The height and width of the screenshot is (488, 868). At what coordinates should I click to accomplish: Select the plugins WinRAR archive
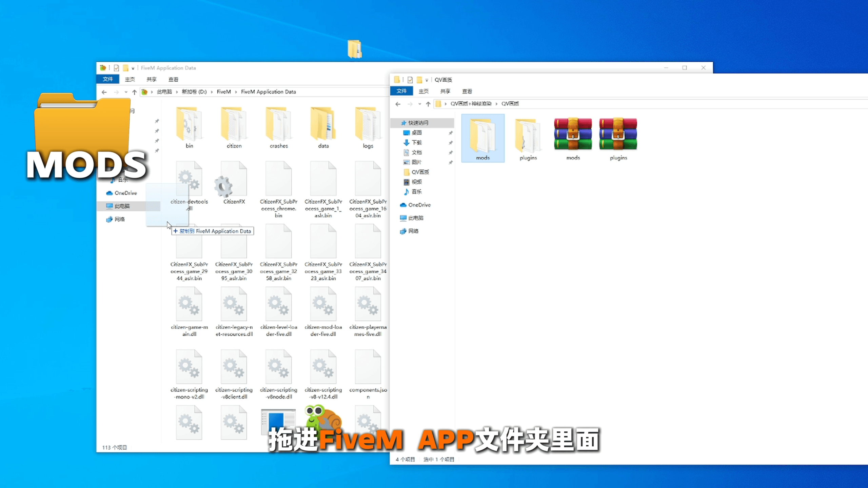coord(618,139)
